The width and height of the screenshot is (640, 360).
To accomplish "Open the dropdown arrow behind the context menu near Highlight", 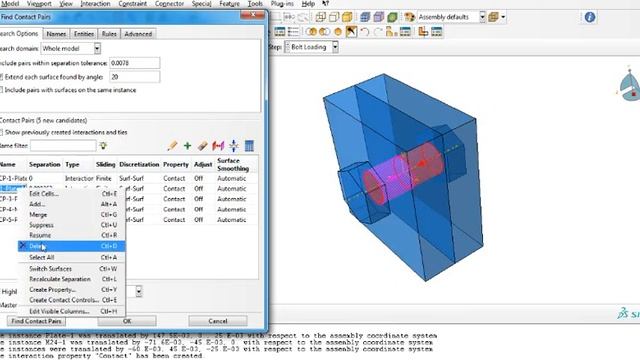I will coord(139,291).
